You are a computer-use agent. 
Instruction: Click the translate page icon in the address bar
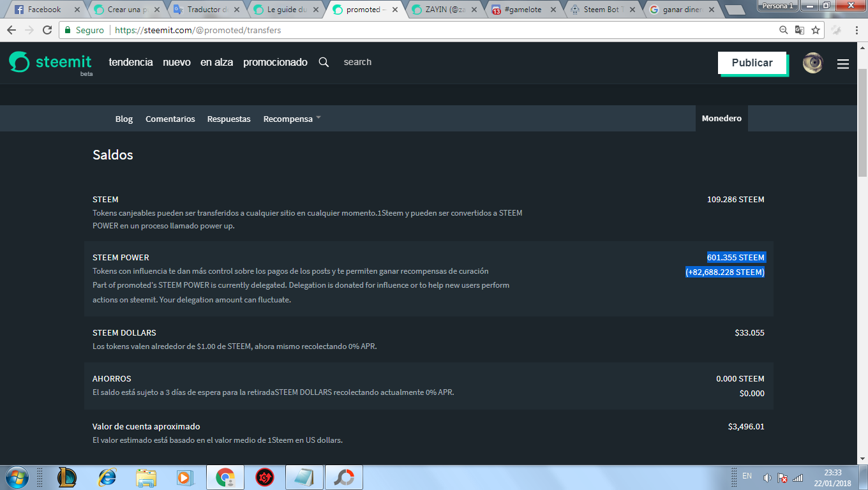pos(800,30)
